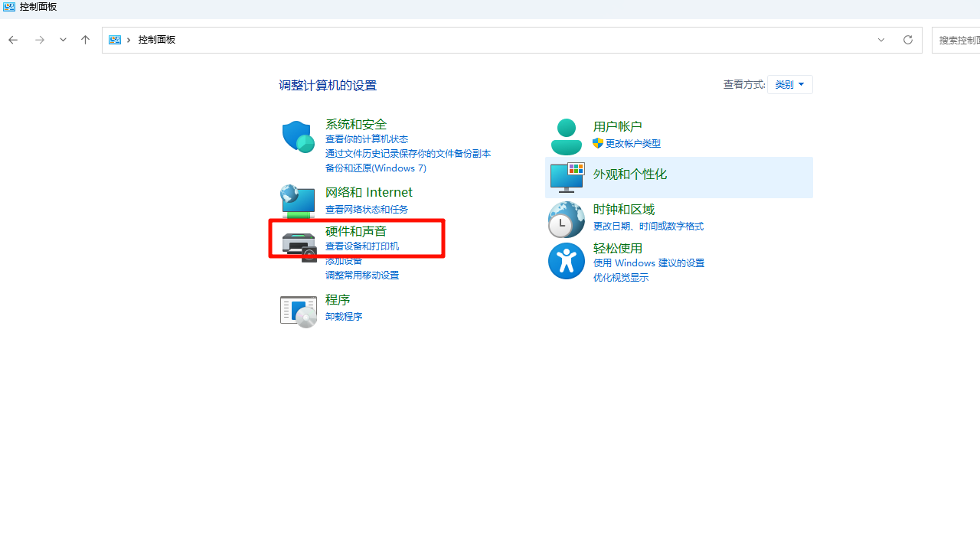Open 程序 category heading
This screenshot has width=980, height=551.
pos(338,299)
